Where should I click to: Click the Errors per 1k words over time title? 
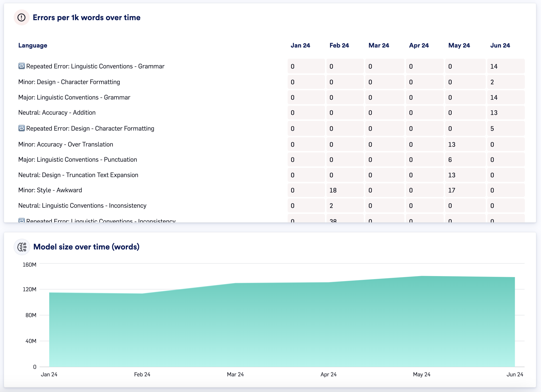pos(87,17)
